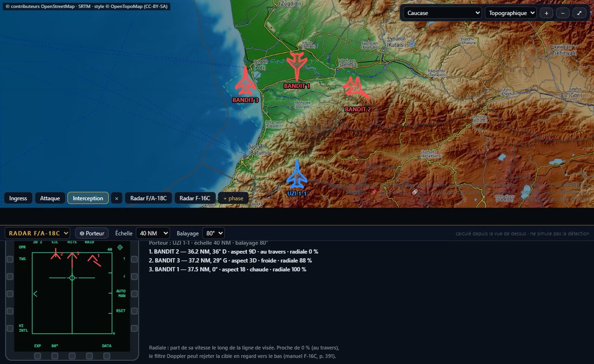Click the chain link icon on the map
The image size is (594, 364).
pos(415,192)
